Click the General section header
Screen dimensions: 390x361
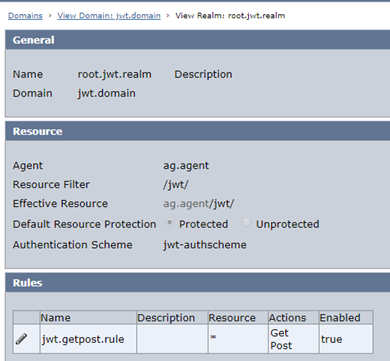[x=198, y=40]
